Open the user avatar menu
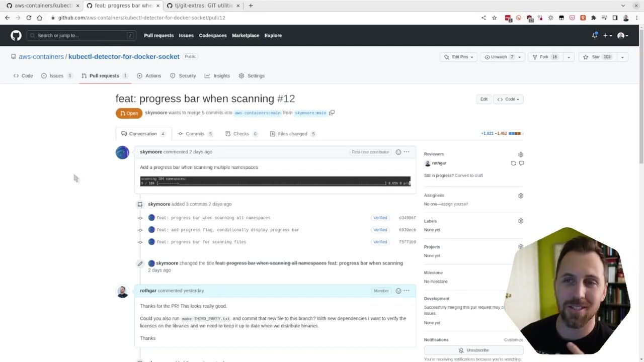The width and height of the screenshot is (644, 362). point(622,35)
